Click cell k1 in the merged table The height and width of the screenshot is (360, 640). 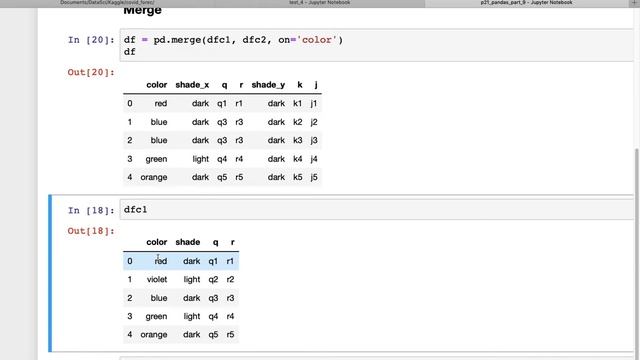[x=298, y=104]
